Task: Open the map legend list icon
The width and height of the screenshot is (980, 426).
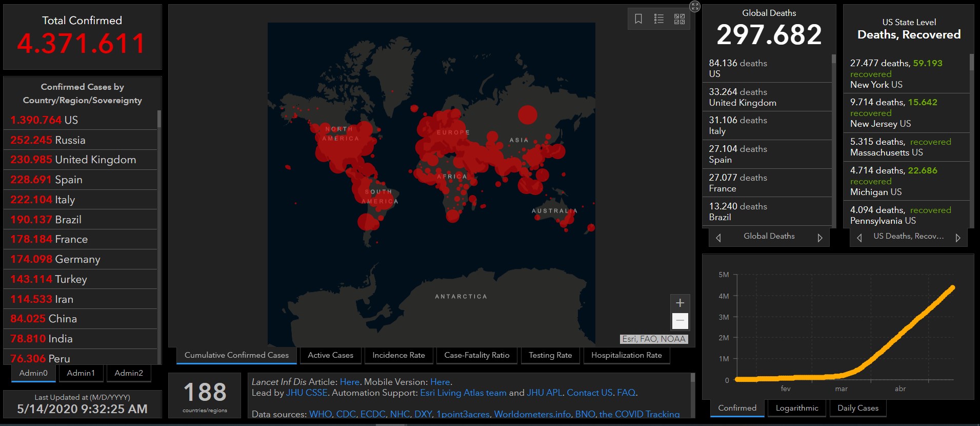Action: 659,19
